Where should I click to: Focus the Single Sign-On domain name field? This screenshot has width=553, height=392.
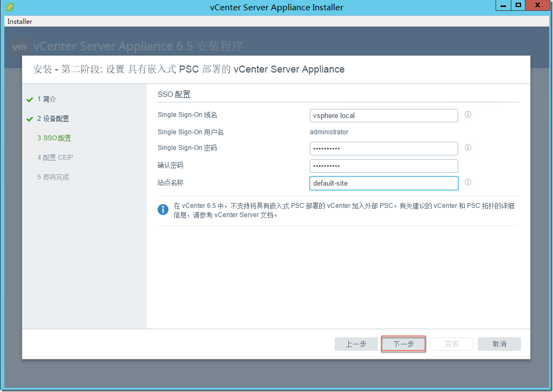pyautogui.click(x=383, y=116)
